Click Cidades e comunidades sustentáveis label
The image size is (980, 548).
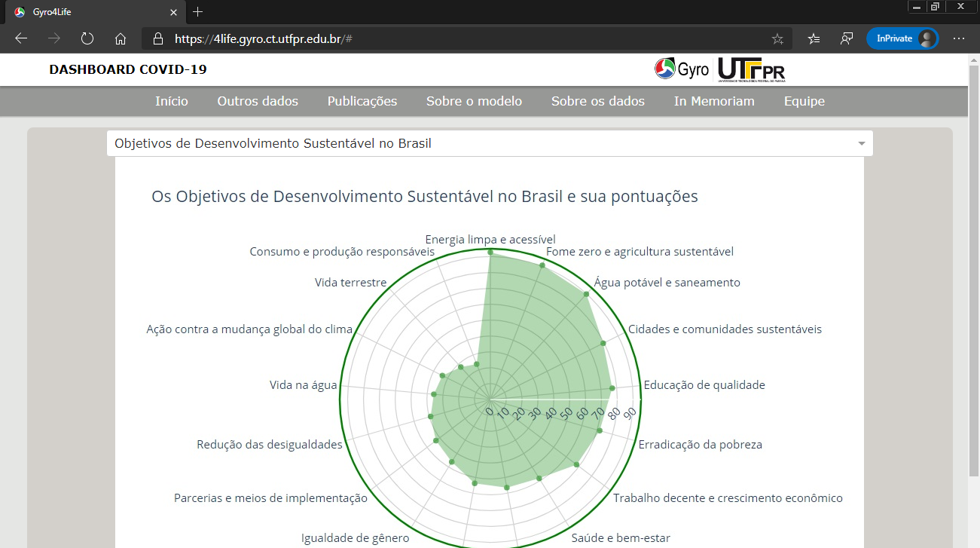point(725,329)
